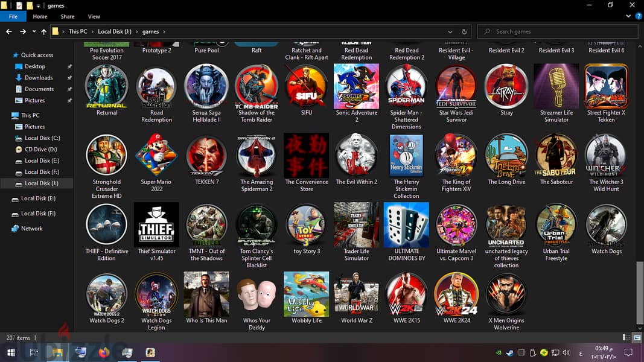Open the Toy Story 3 icon
This screenshot has height=362, width=644.
(x=307, y=225)
